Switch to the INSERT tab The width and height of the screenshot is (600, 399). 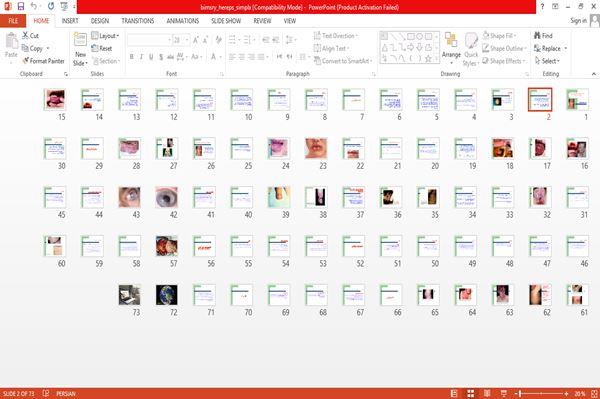(70, 21)
